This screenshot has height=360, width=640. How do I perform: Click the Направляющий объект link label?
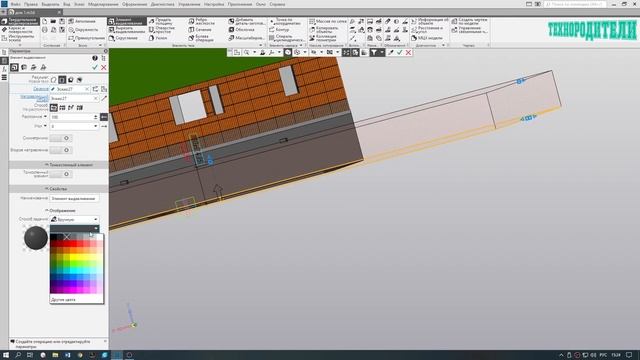coord(34,98)
